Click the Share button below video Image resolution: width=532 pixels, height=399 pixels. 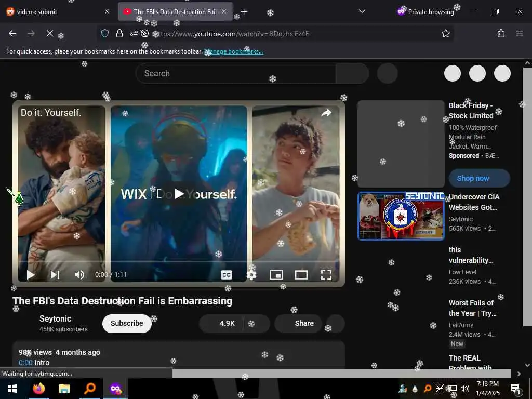298,323
